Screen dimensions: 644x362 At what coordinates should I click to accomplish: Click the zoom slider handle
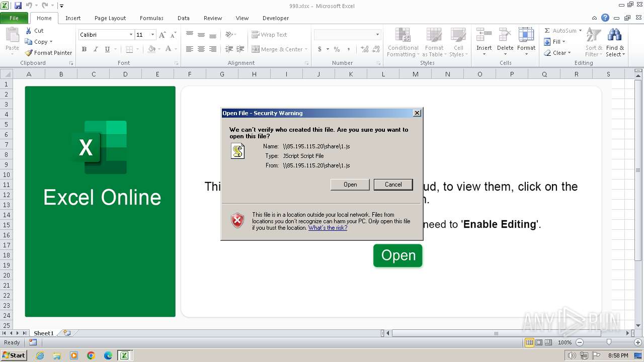tap(609, 342)
